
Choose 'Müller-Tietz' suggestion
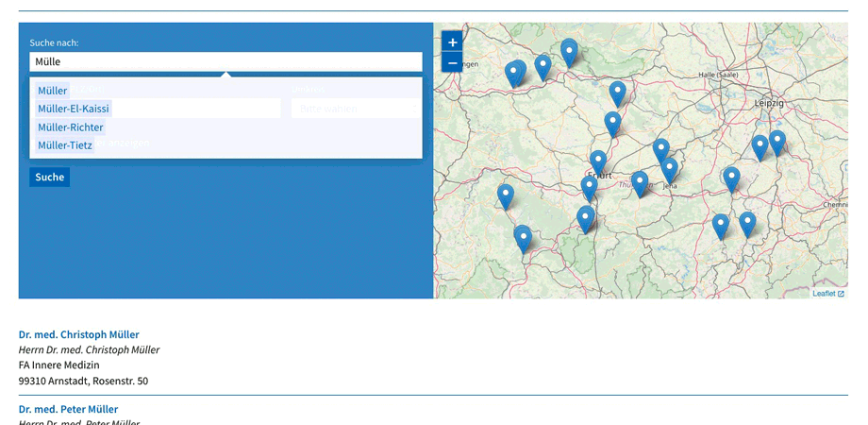pos(65,145)
